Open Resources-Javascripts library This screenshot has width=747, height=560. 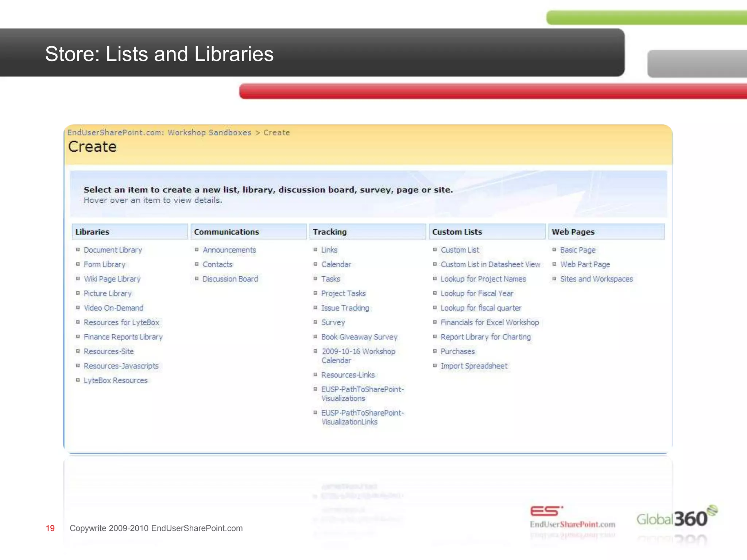(121, 366)
